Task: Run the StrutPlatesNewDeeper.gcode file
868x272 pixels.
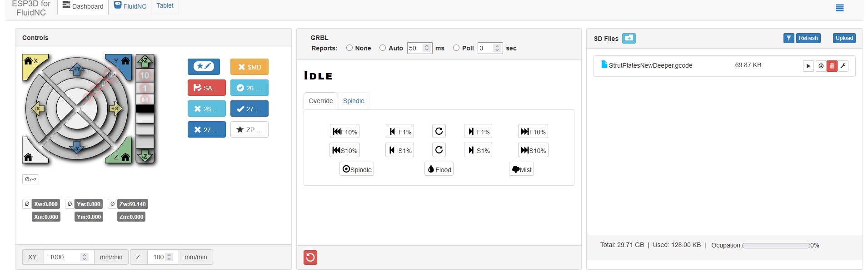Action: pos(808,66)
